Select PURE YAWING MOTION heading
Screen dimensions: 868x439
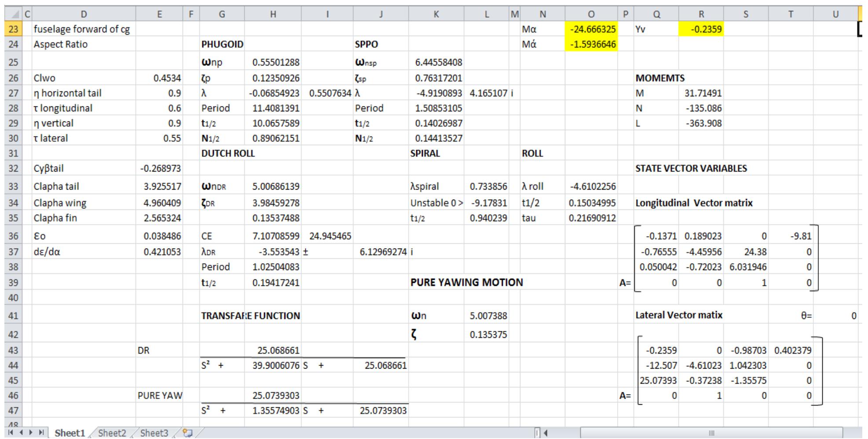tap(467, 282)
